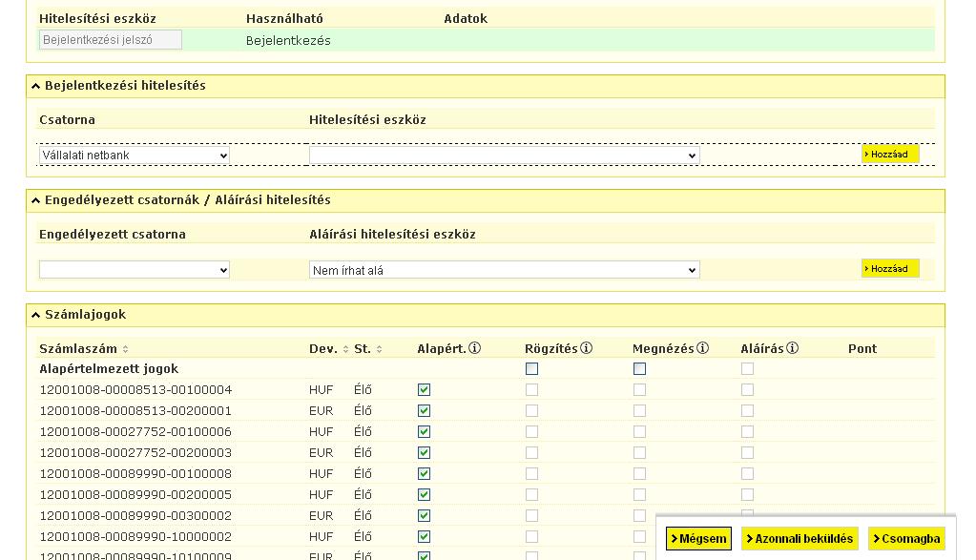Image resolution: width=976 pixels, height=560 pixels.
Task: Click Élő status of account 12001008-00089990-00300002
Action: [363, 515]
